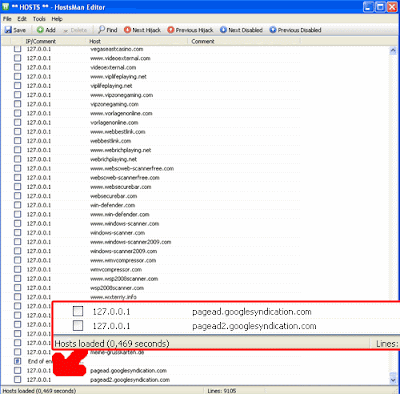Click scrollbar down arrow
The height and width of the screenshot is (394, 400).
point(393,379)
